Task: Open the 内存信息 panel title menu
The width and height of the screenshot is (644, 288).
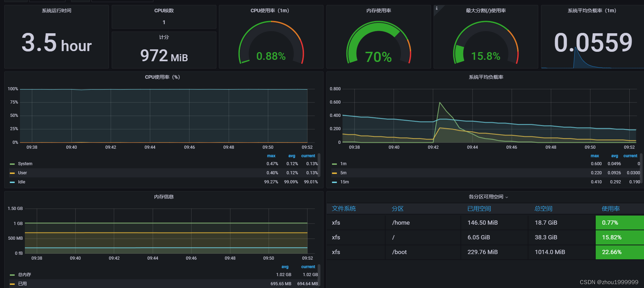Action: coord(164,197)
